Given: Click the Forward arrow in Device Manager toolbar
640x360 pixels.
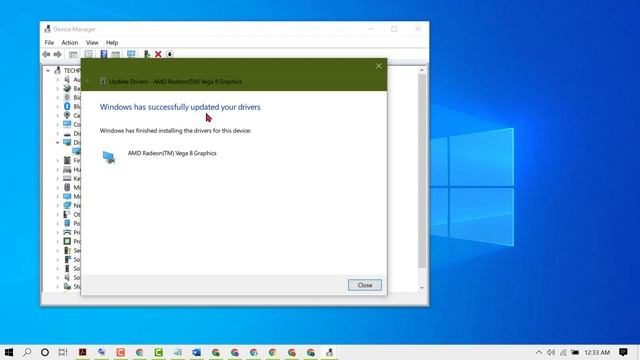Looking at the screenshot, I should [x=58, y=54].
